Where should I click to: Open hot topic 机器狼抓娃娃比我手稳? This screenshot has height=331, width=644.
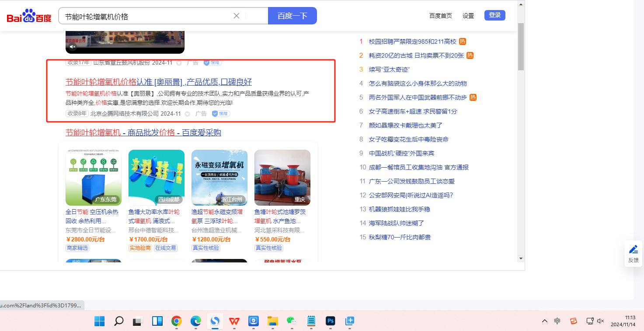400,209
